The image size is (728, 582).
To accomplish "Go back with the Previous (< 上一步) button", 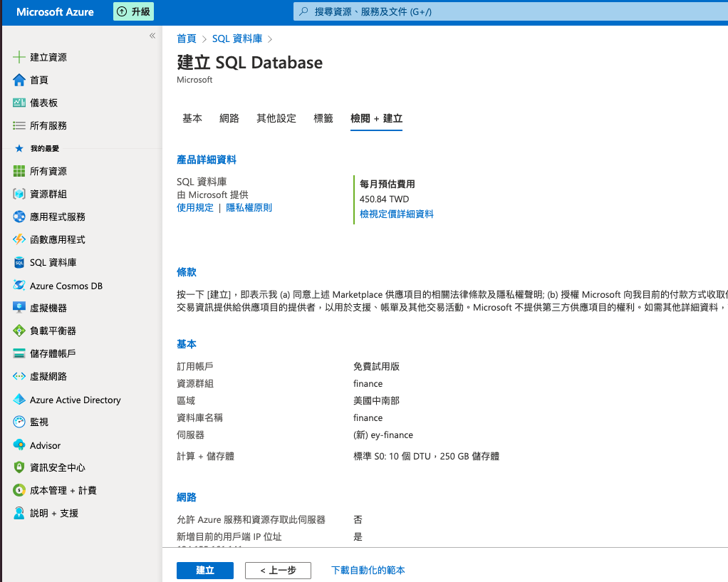I will coord(278,571).
